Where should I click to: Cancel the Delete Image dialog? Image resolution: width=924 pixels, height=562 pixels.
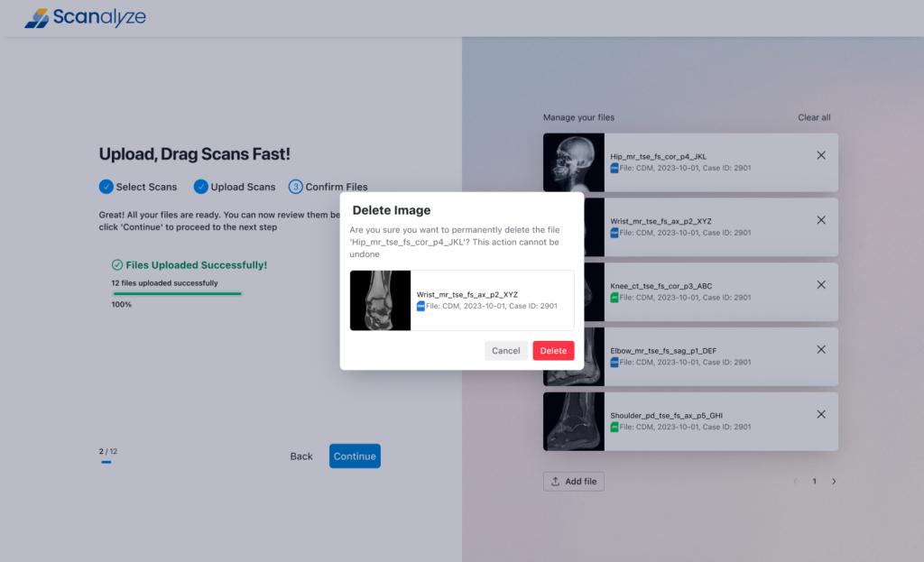click(x=505, y=351)
